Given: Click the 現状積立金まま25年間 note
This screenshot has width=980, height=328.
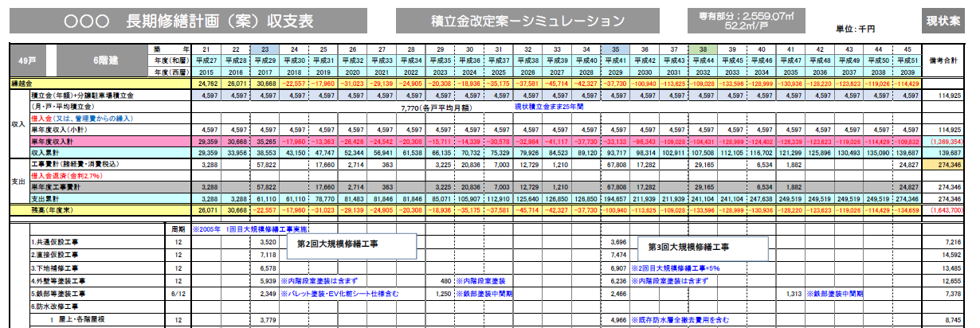Looking at the screenshot, I should pyautogui.click(x=547, y=106).
